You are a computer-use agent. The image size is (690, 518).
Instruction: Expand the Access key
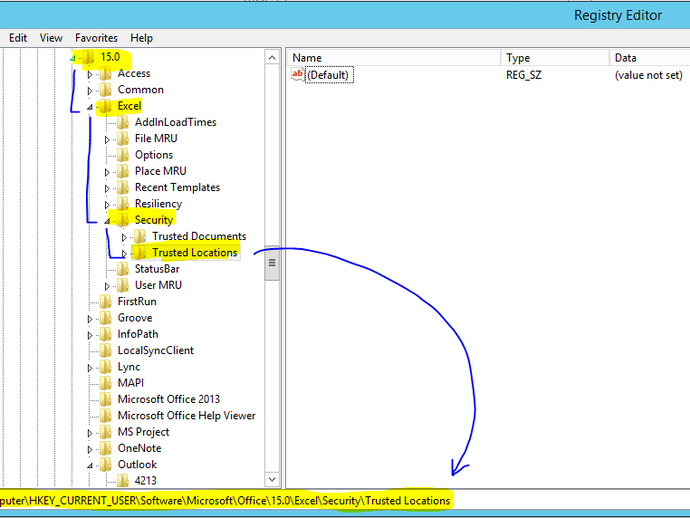click(90, 74)
